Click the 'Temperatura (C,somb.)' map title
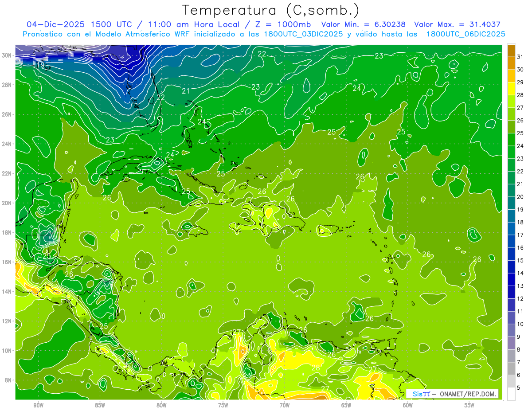Image resolution: width=532 pixels, height=411 pixels. (271, 10)
